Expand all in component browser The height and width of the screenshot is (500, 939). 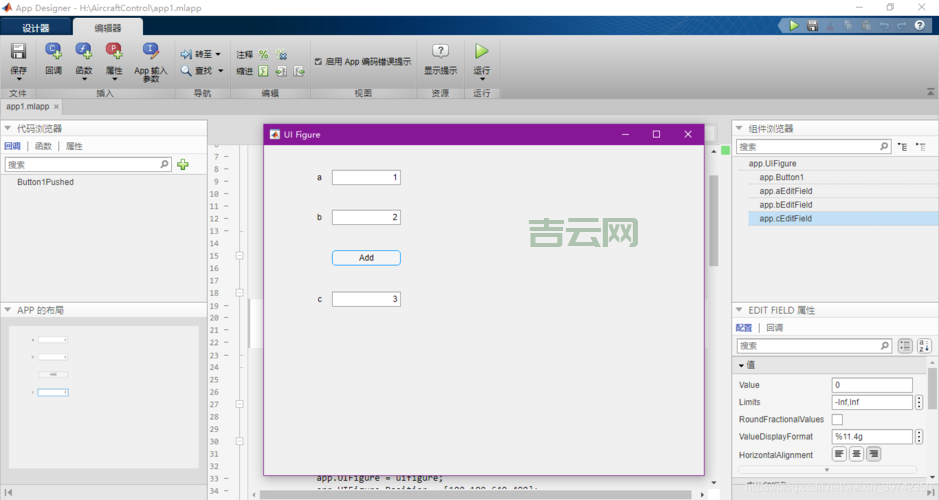pos(902,147)
